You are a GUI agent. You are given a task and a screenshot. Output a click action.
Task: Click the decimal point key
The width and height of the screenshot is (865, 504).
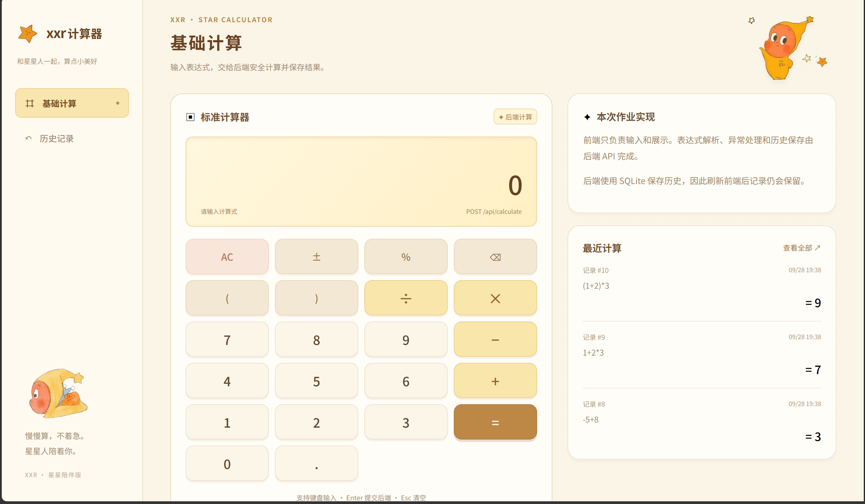click(317, 464)
